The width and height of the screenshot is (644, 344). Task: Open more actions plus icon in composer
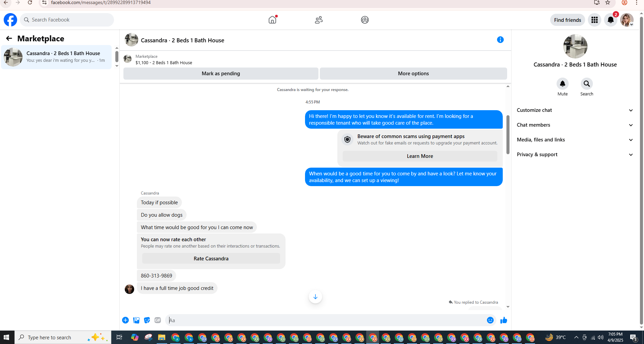(x=125, y=320)
